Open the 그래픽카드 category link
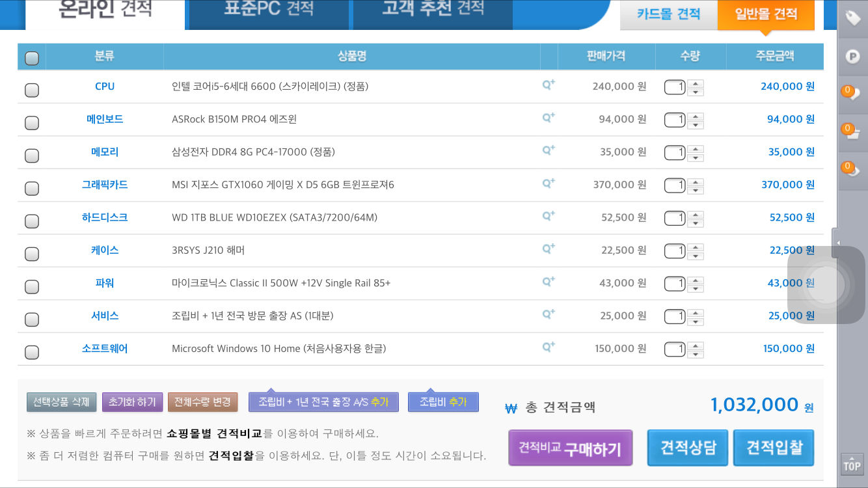Viewport: 868px width, 488px height. click(x=105, y=185)
